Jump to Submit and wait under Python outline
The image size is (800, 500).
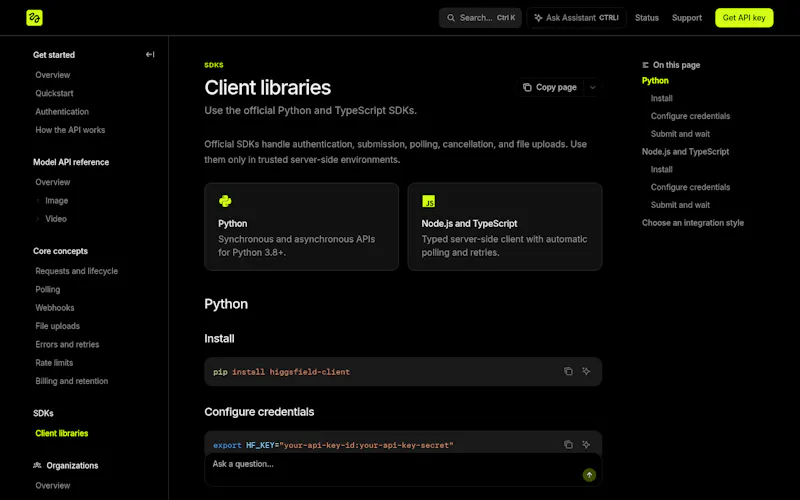[680, 134]
